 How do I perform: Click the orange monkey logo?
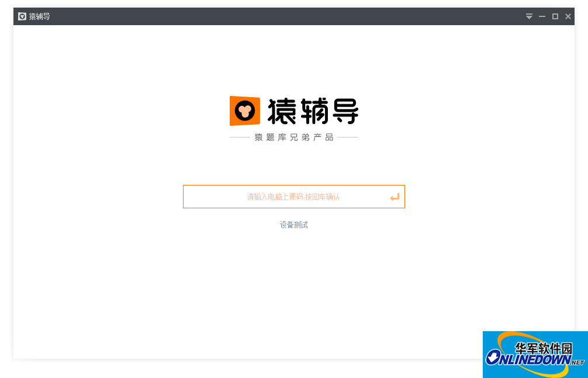click(x=245, y=111)
